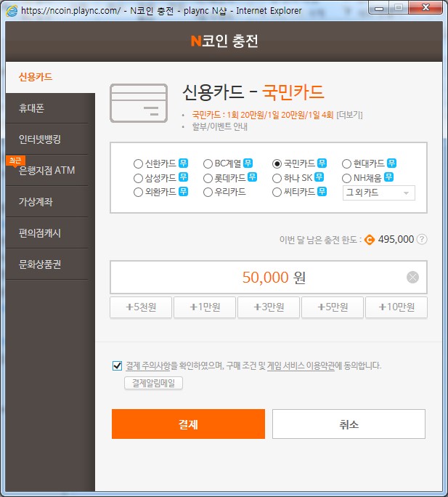Click the 취소 cancel button

(349, 424)
